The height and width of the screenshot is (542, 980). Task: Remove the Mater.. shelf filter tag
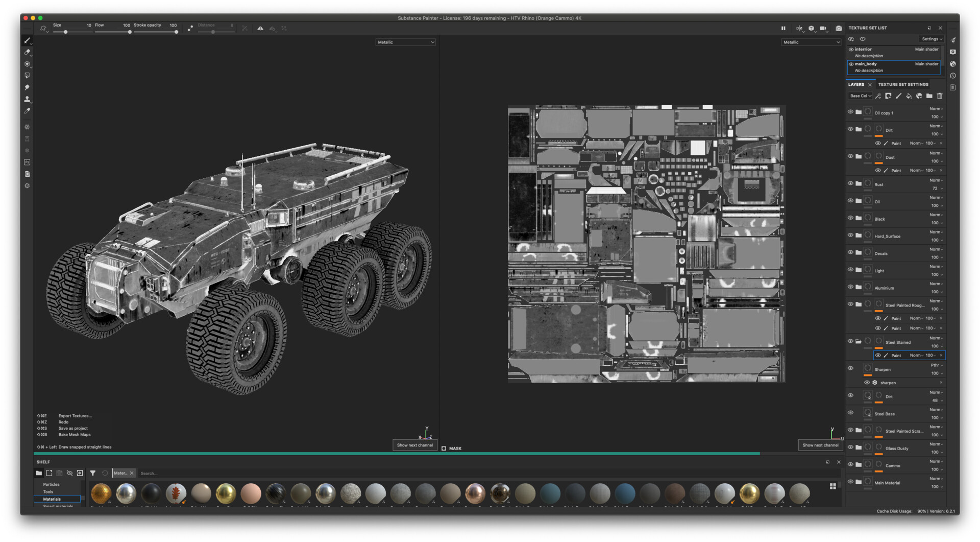pyautogui.click(x=132, y=474)
